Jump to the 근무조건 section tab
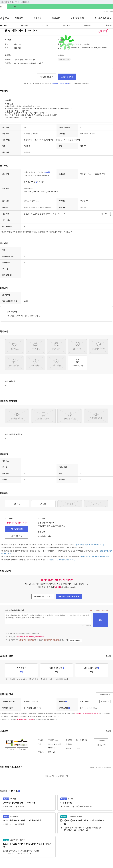Screen dimensions: 113x868 pos(24,26)
